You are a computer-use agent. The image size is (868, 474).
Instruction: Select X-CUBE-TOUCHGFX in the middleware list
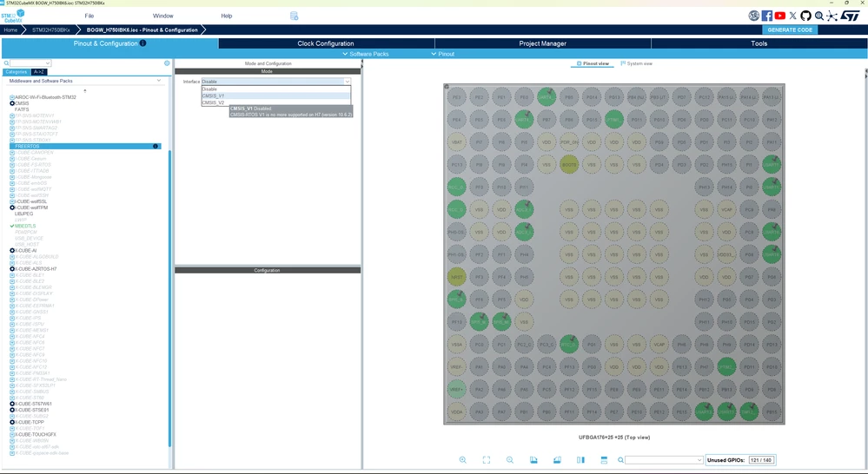36,434
